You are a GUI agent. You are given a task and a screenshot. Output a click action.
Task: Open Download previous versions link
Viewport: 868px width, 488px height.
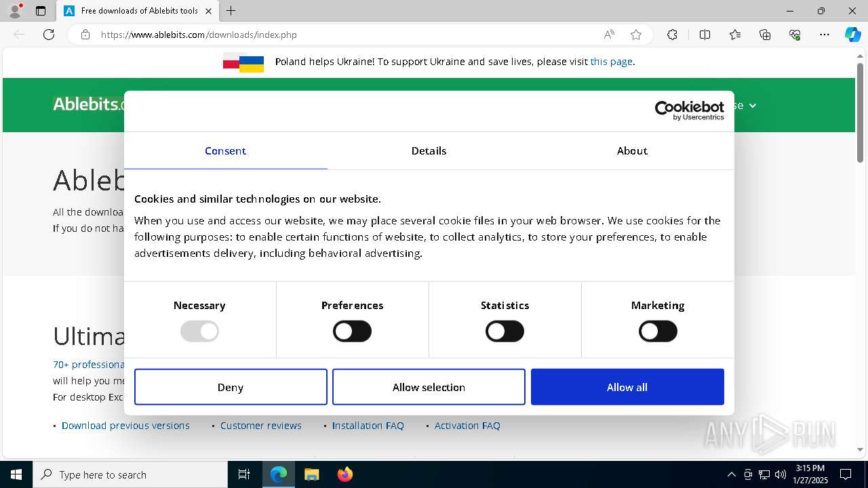point(125,426)
